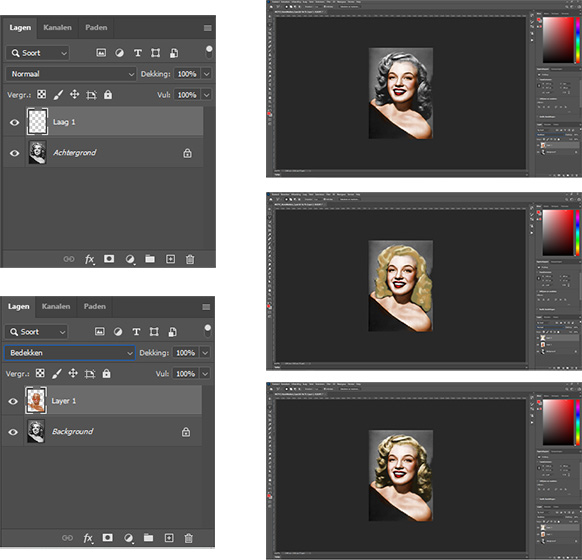Filter pixel layers in the Bedekken panel

(x=99, y=331)
